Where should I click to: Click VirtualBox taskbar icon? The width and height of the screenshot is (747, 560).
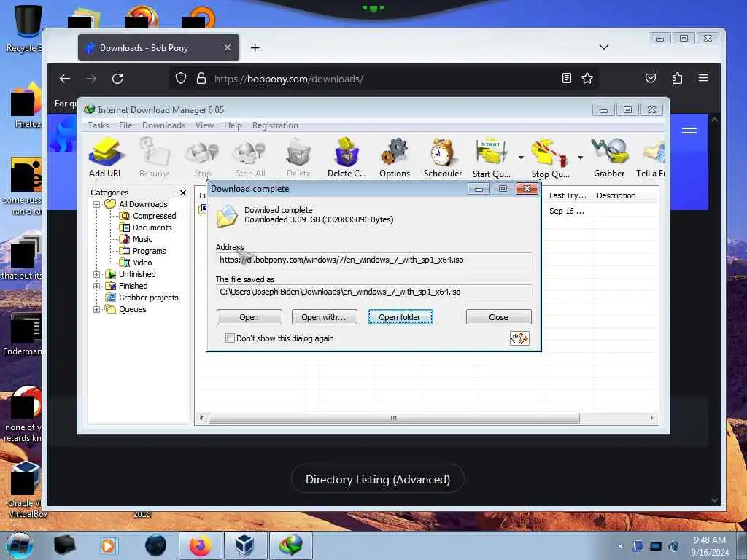(245, 545)
